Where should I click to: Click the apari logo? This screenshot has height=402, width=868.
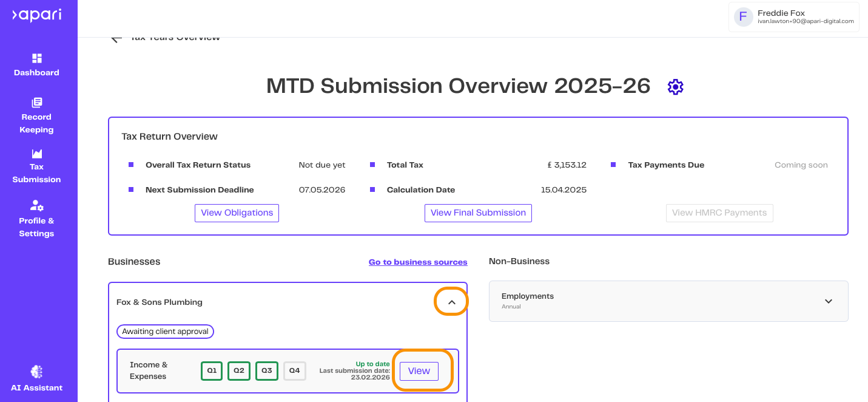(x=36, y=15)
